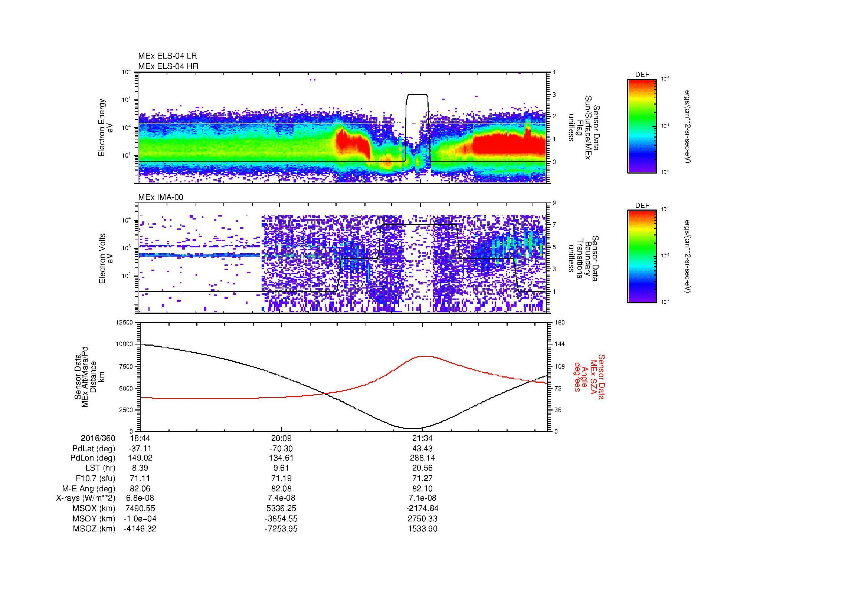Click the 'PdLat (deg)' row label
The height and width of the screenshot is (613, 868).
[94, 449]
